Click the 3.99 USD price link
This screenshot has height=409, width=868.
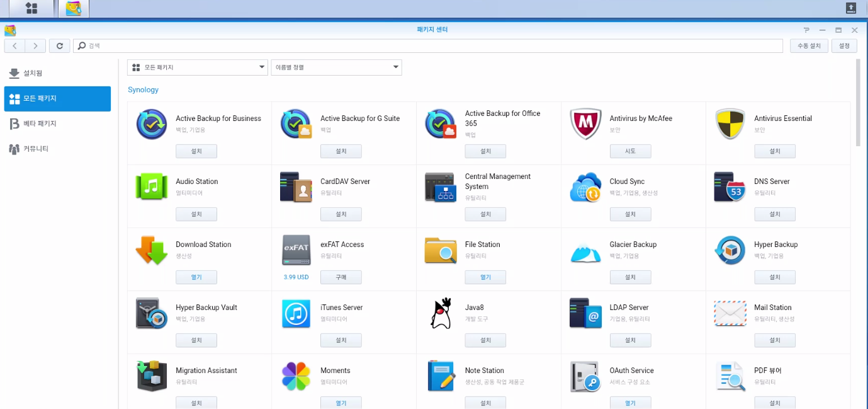[296, 277]
